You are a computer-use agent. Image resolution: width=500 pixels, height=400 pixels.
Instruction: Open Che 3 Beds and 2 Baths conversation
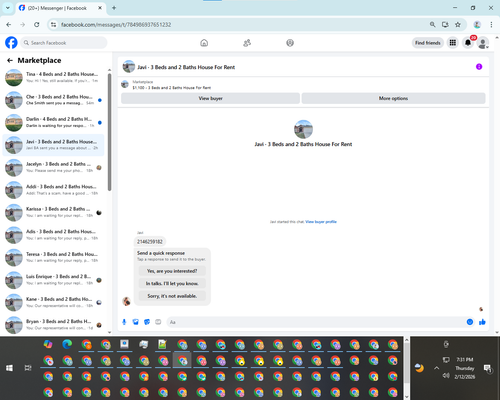coord(53,100)
